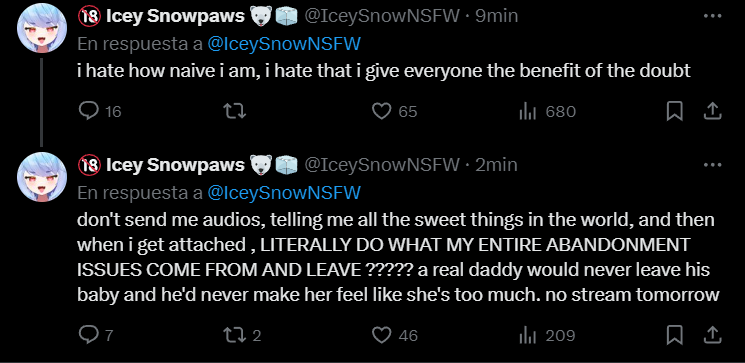
Task: Reply to the second tweet with 7 comments
Action: coord(88,335)
